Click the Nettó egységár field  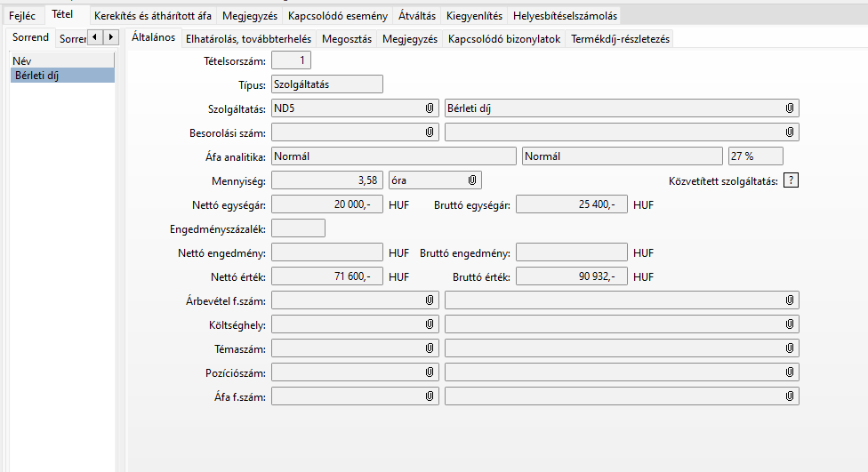point(326,204)
